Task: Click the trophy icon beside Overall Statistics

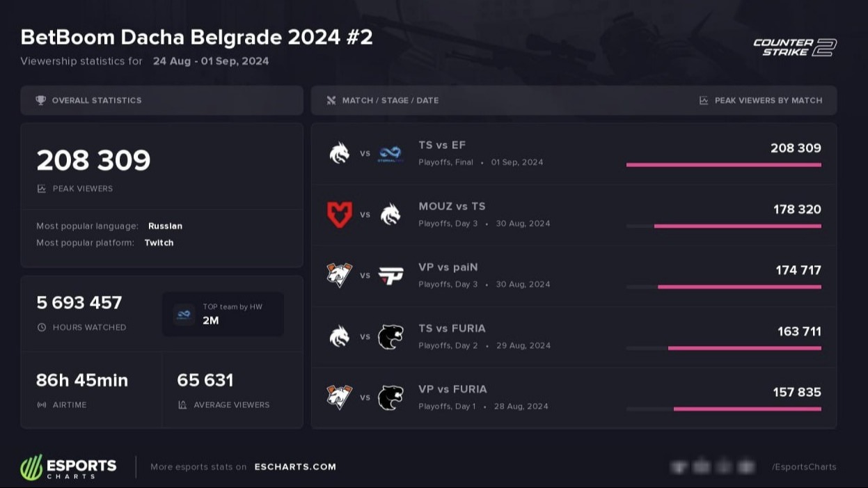Action: tap(41, 100)
